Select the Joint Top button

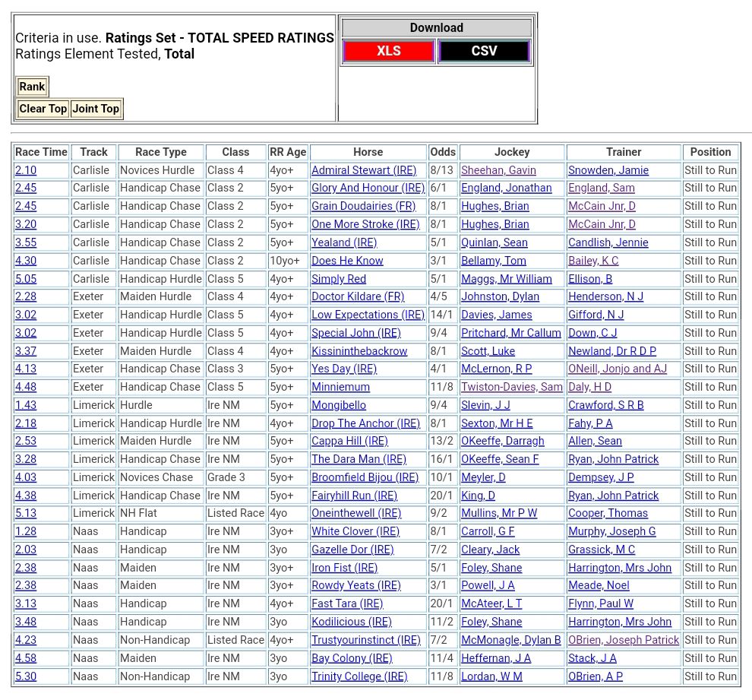tap(96, 109)
